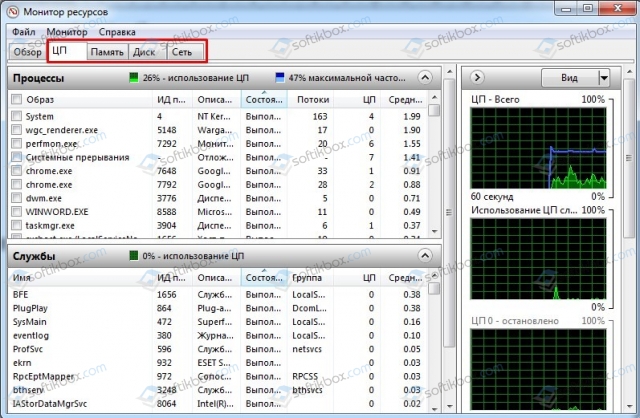Click green CPU usage indicator in Процессы header
This screenshot has height=418, width=640.
coord(133,78)
